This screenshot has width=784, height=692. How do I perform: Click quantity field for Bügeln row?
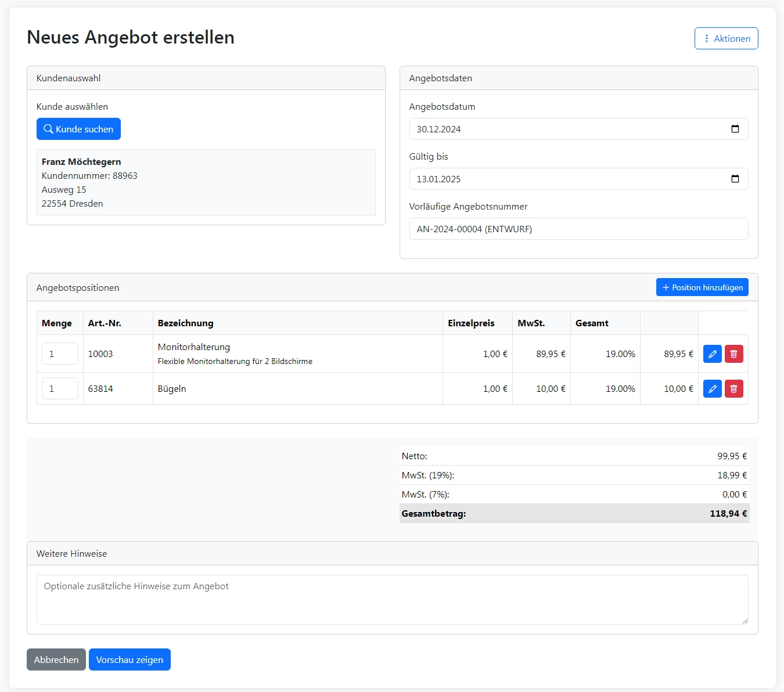(x=60, y=388)
